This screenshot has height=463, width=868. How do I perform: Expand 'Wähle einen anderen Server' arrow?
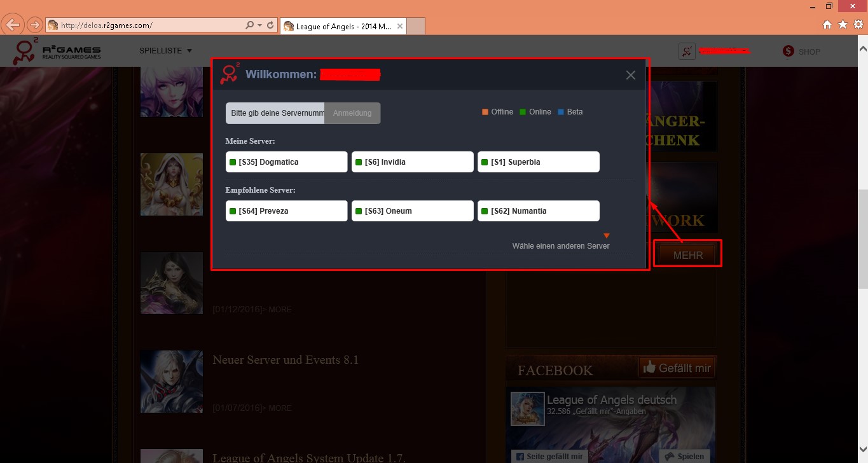[x=606, y=236]
